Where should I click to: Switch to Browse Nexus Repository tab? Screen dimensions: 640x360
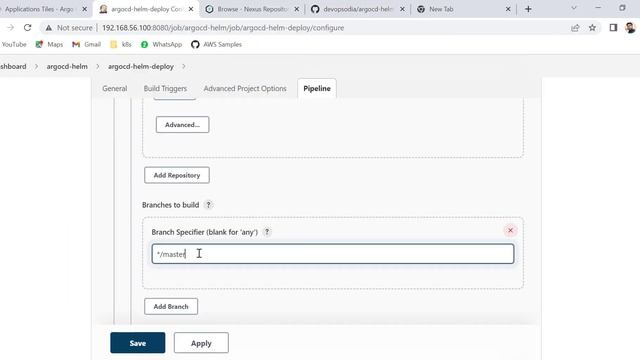tap(253, 9)
